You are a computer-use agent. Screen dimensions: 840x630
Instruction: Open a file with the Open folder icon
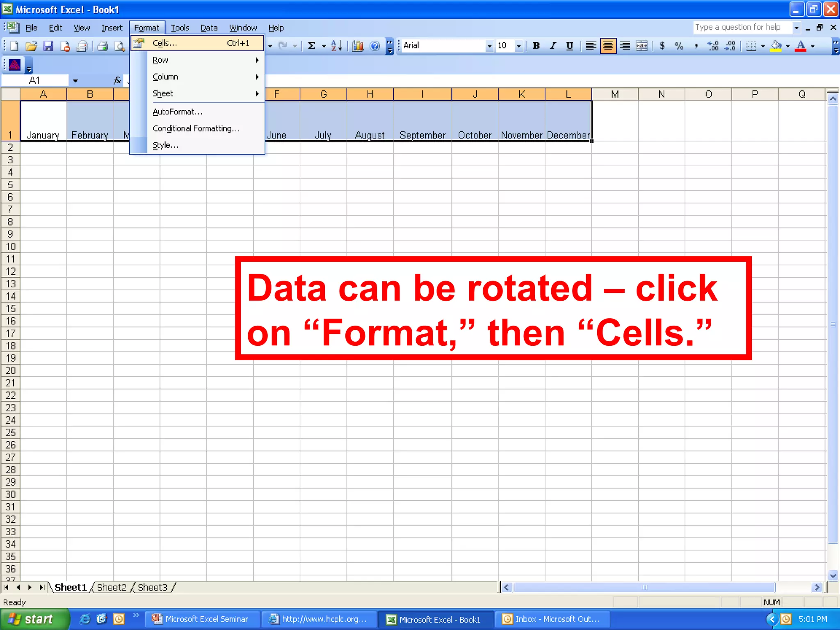pyautogui.click(x=31, y=46)
